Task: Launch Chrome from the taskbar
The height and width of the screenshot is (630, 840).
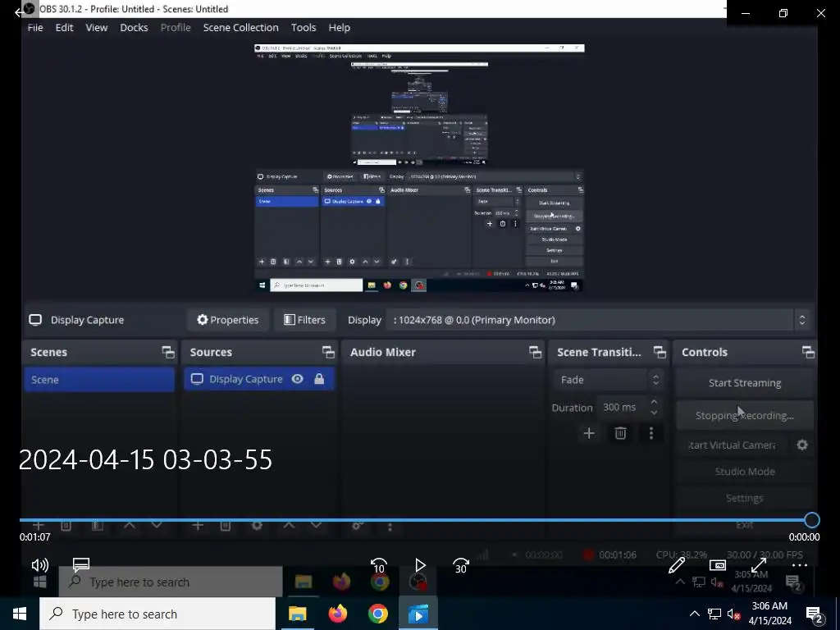Action: [377, 614]
